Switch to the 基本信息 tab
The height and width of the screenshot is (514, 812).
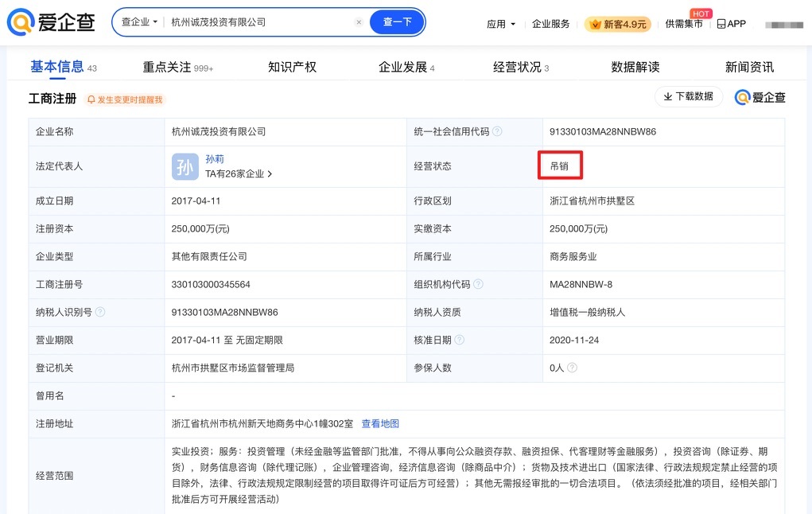63,68
